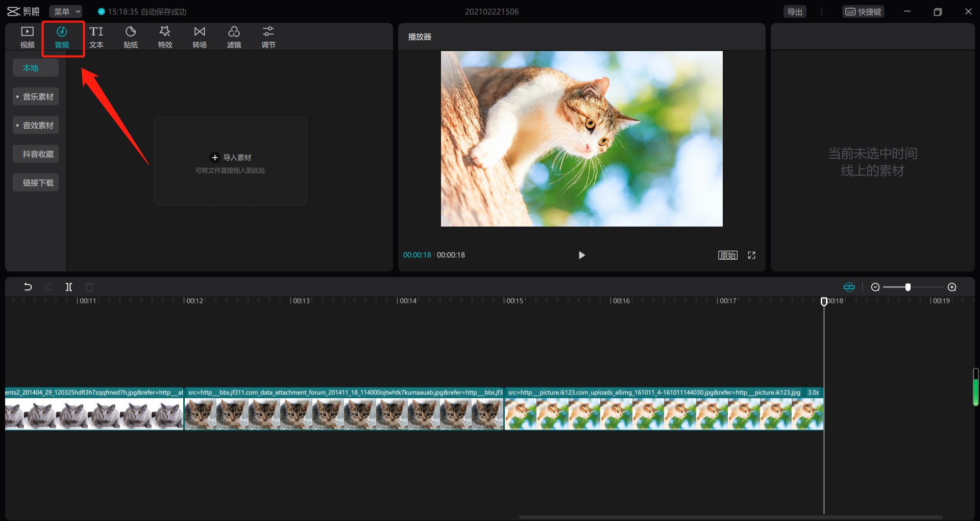The height and width of the screenshot is (521, 980).
Task: Expand the 音乐素材 category
Action: (36, 96)
